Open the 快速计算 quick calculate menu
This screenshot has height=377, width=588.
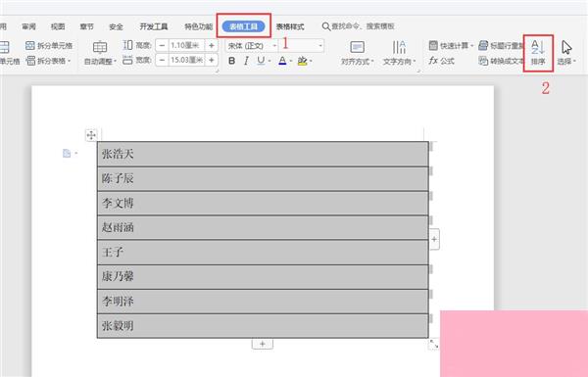click(x=451, y=46)
